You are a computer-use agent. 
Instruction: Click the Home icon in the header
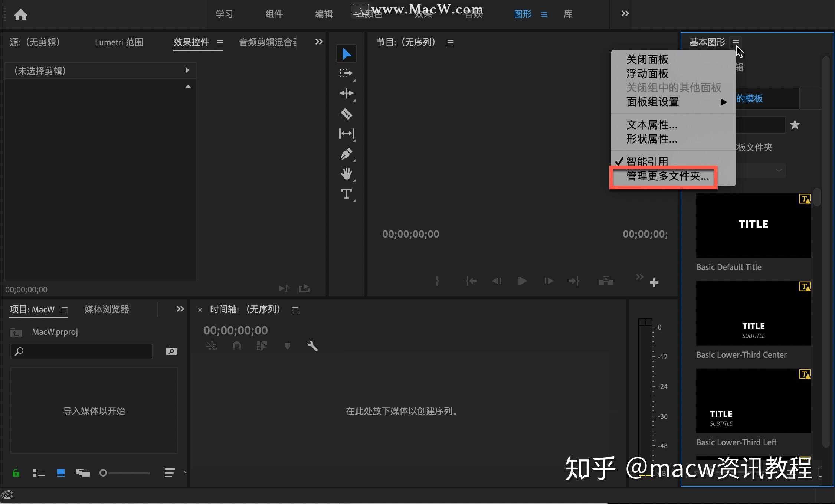[21, 14]
